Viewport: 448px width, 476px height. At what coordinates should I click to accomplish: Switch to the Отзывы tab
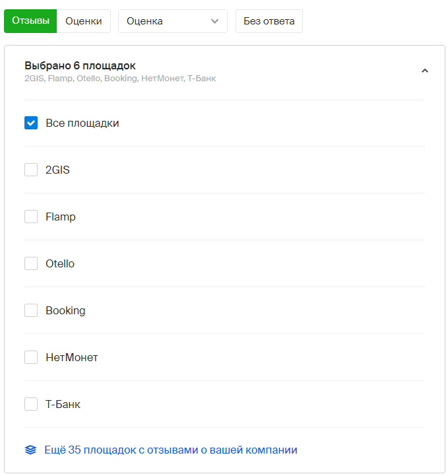click(x=30, y=21)
